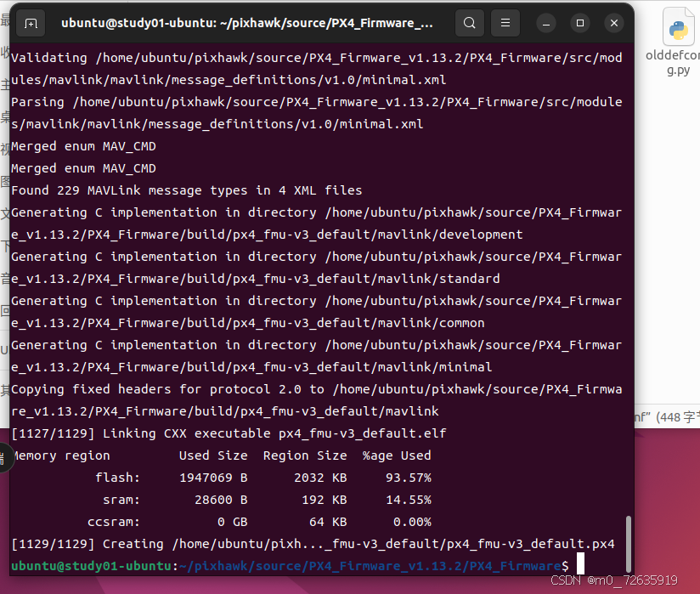Click the second 'Merged enum MAV_CMD' line

[83, 168]
